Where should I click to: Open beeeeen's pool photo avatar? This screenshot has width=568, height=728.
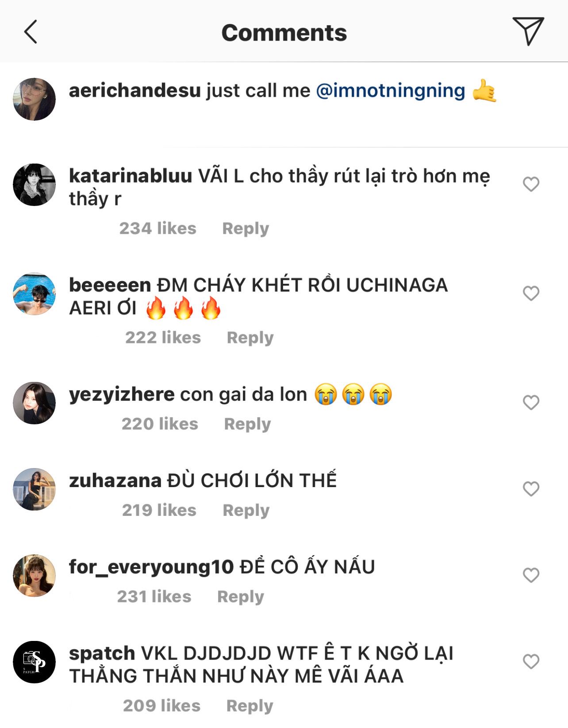coord(35,294)
